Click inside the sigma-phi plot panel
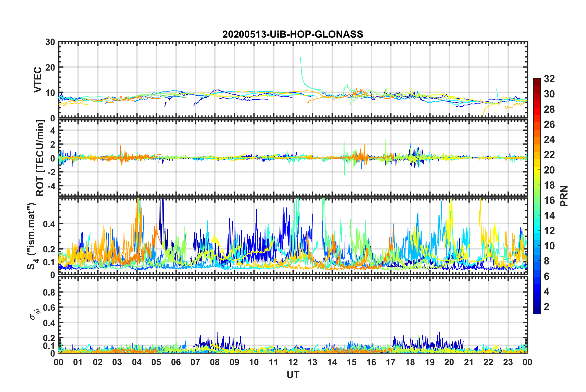Image resolution: width=586 pixels, height=392 pixels. pos(293,315)
